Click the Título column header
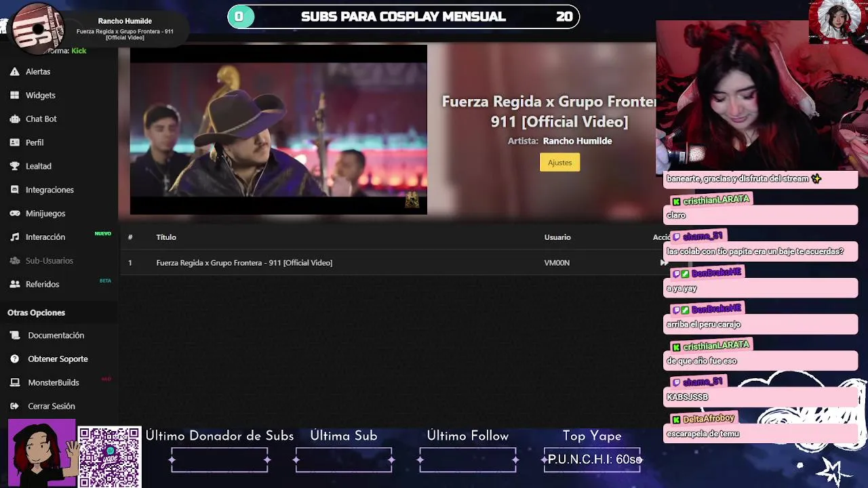Image resolution: width=868 pixels, height=488 pixels. click(166, 237)
